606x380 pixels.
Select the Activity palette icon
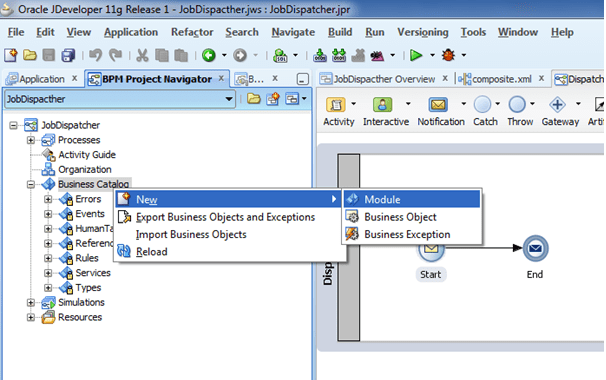point(336,105)
